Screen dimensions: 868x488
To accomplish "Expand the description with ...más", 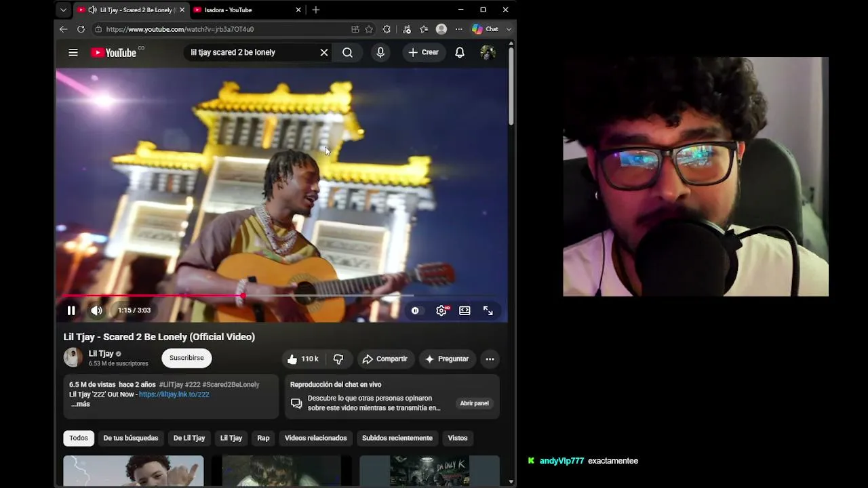I will (x=80, y=404).
